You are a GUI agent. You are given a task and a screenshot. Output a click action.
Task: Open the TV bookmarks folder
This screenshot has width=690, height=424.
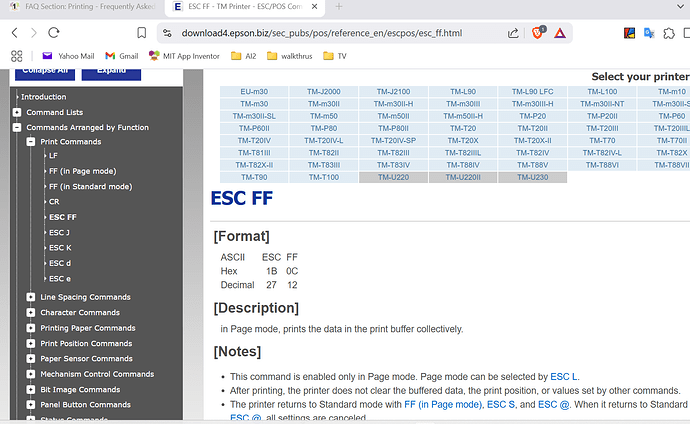pos(335,56)
